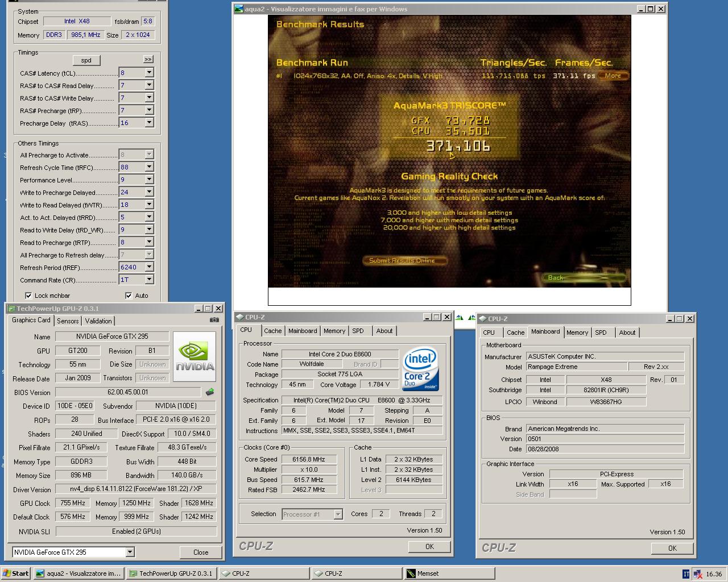Click the disconnected network tray icon

pyautogui.click(x=697, y=574)
